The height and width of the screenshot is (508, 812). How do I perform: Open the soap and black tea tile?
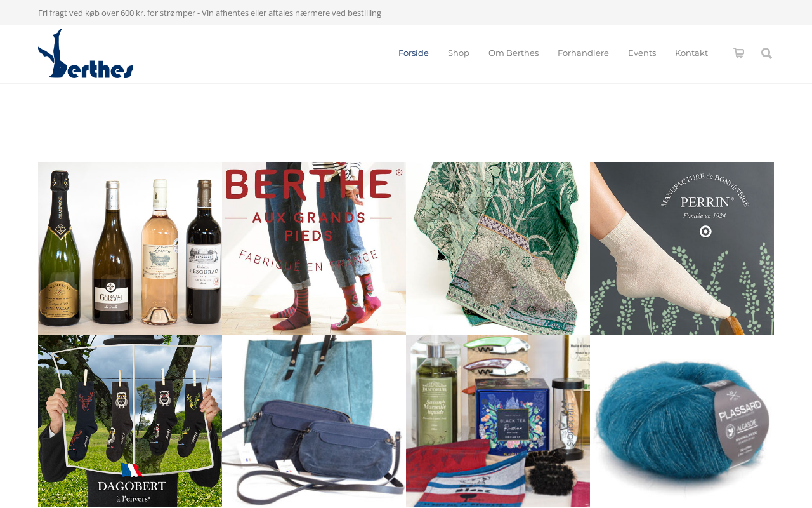[498, 421]
